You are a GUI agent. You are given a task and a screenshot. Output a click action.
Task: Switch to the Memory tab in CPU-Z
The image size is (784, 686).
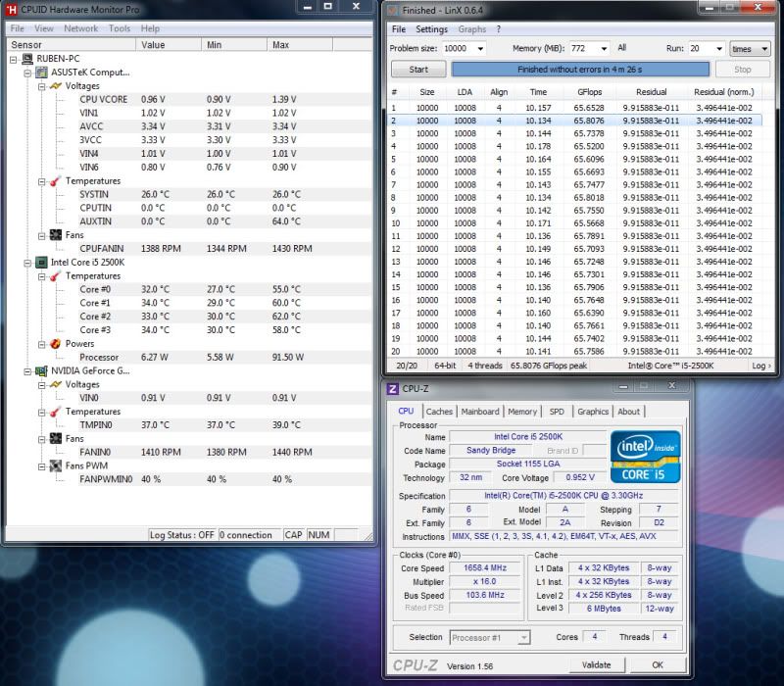click(522, 412)
